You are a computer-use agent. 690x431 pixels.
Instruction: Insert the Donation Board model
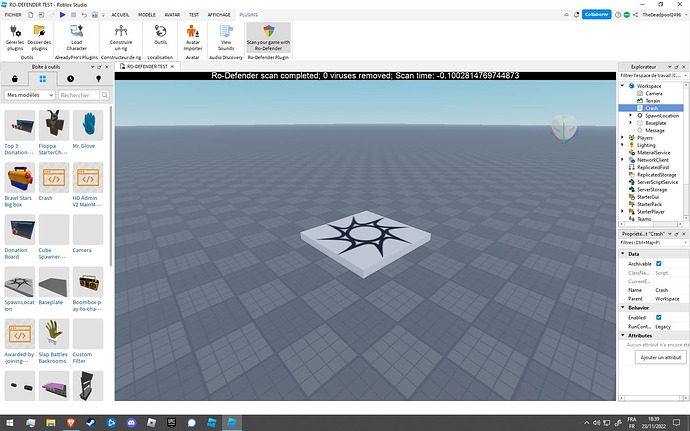click(x=20, y=230)
